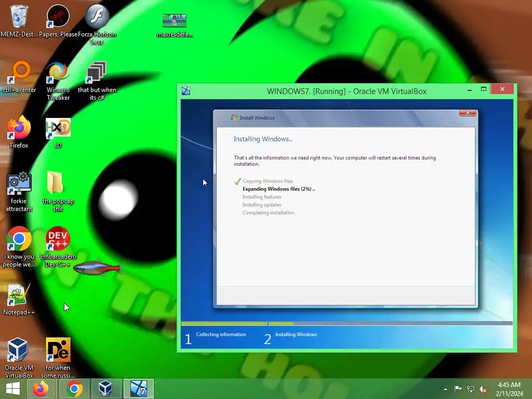Maximize the VirtualBox window
The width and height of the screenshot is (532, 399).
pos(484,89)
